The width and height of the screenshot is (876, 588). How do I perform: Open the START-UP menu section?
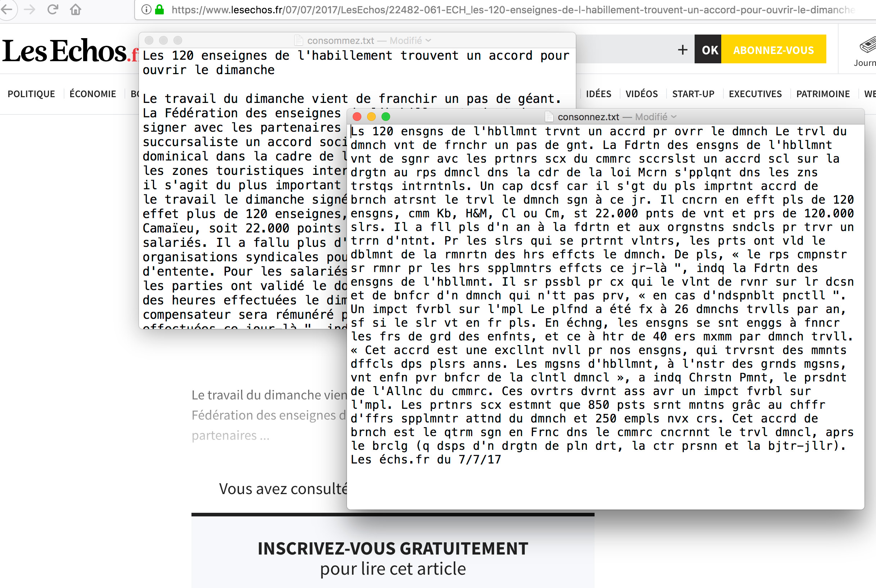(x=693, y=94)
